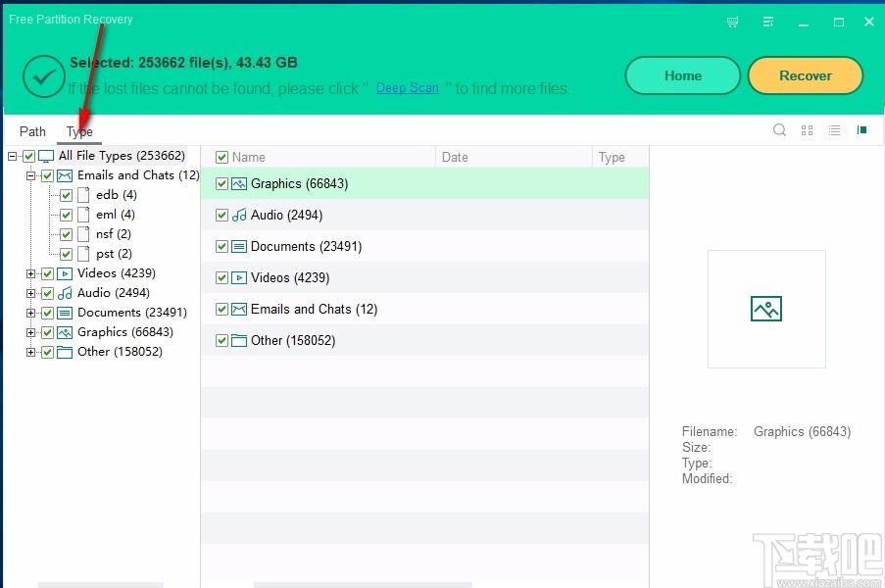This screenshot has width=885, height=588.
Task: Click the Other folder icon in file list
Action: tap(239, 340)
